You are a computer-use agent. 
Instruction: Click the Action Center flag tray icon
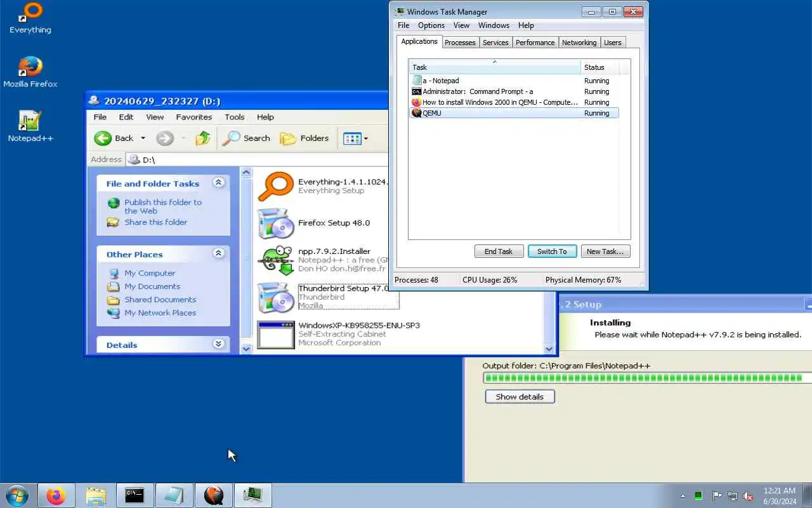(x=717, y=496)
